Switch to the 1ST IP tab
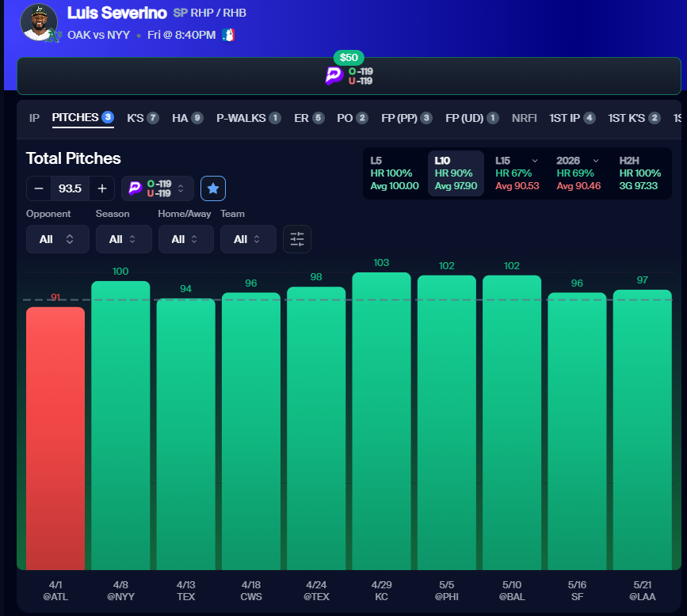Image resolution: width=687 pixels, height=616 pixels. (572, 118)
